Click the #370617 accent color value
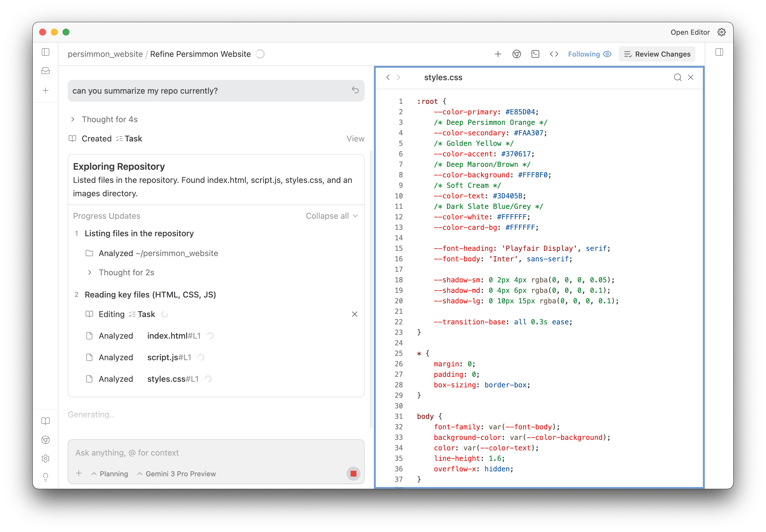This screenshot has width=766, height=532. tap(516, 154)
